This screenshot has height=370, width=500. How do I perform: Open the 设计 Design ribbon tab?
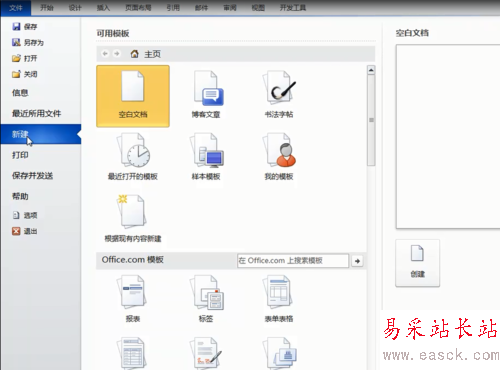pyautogui.click(x=75, y=8)
